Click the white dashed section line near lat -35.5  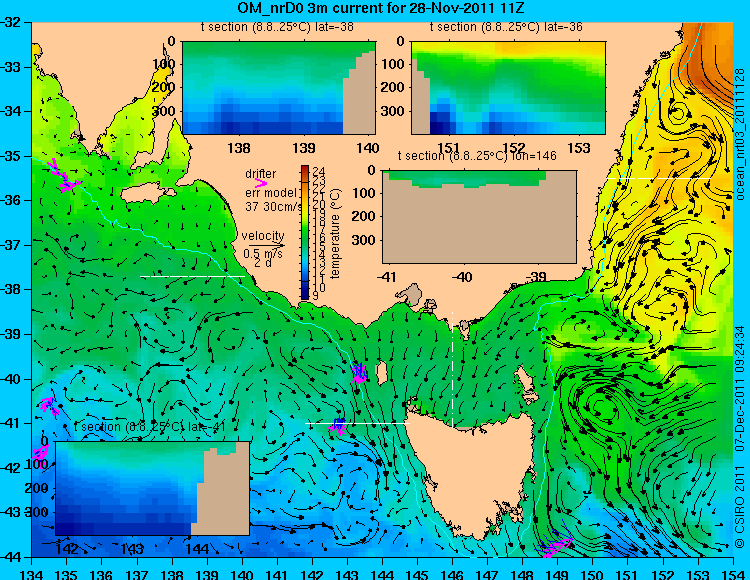click(x=658, y=178)
